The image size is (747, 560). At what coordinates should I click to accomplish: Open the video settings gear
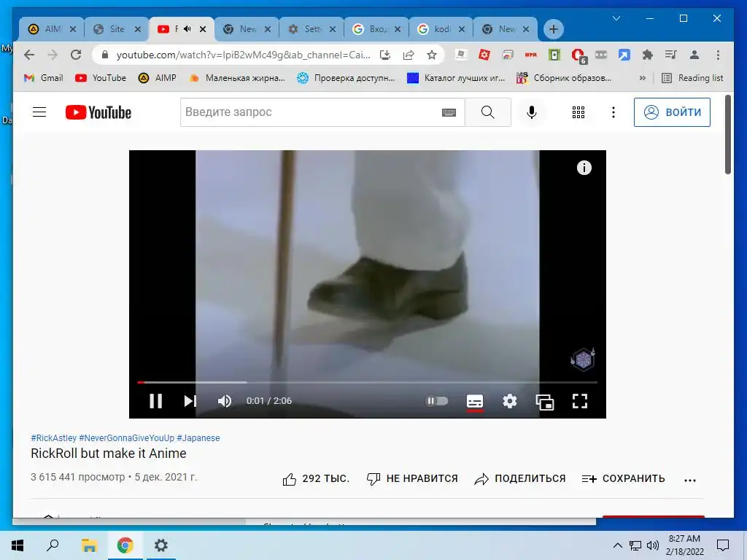(x=510, y=401)
